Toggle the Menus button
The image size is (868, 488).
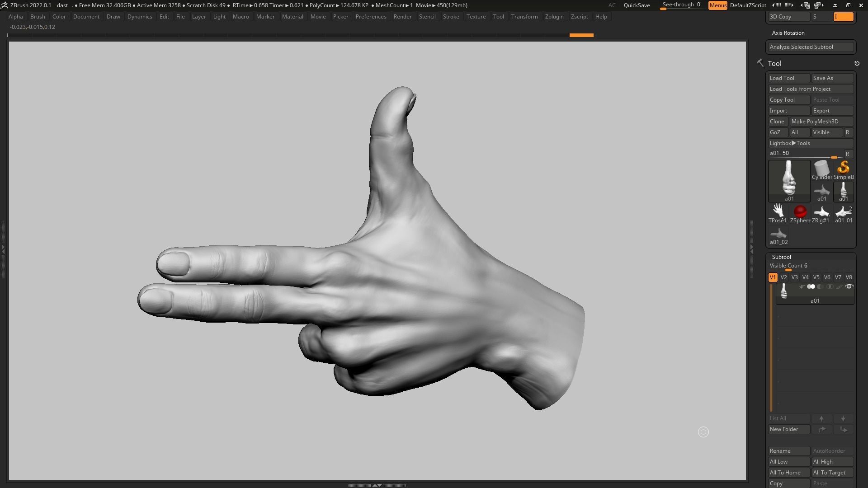tap(717, 5)
